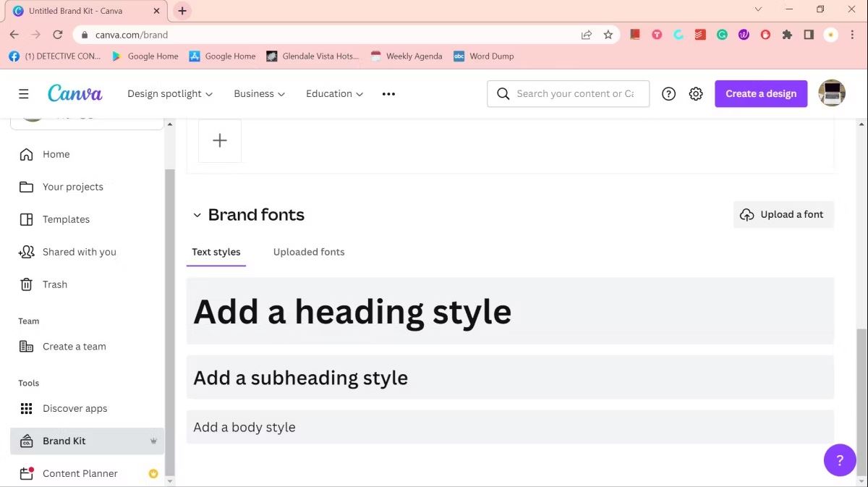
Task: Click the purple floating help button
Action: 840,460
